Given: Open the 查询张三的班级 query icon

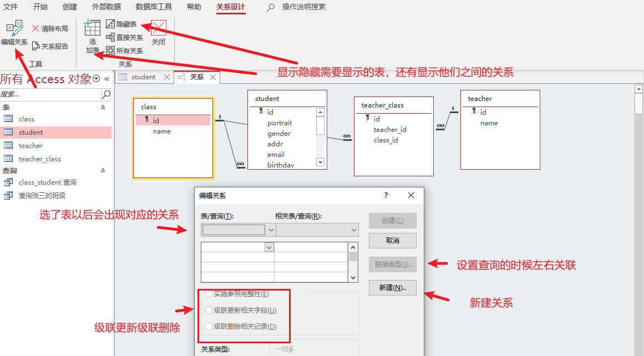Looking at the screenshot, I should point(8,195).
